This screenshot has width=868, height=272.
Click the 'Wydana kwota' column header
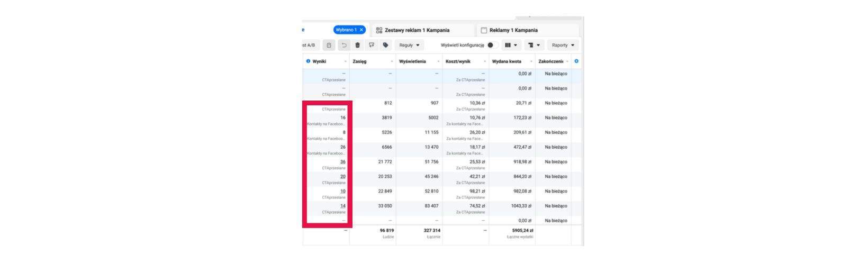tap(507, 61)
